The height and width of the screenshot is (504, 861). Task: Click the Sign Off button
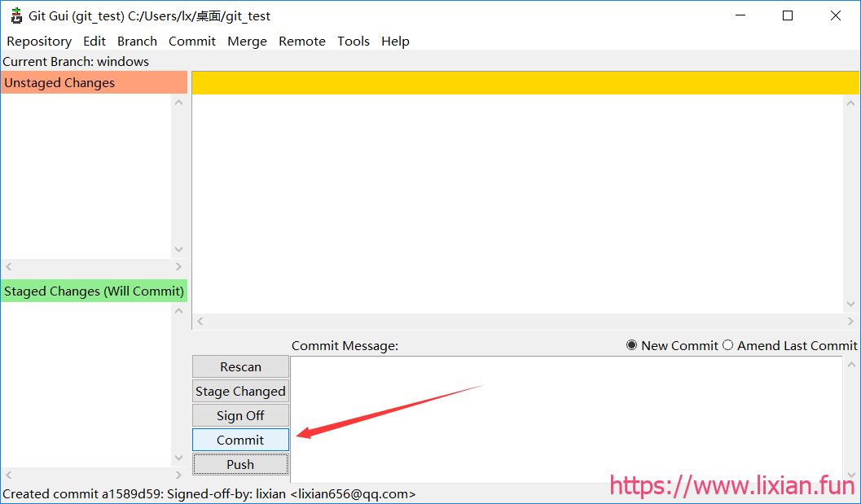[x=240, y=415]
